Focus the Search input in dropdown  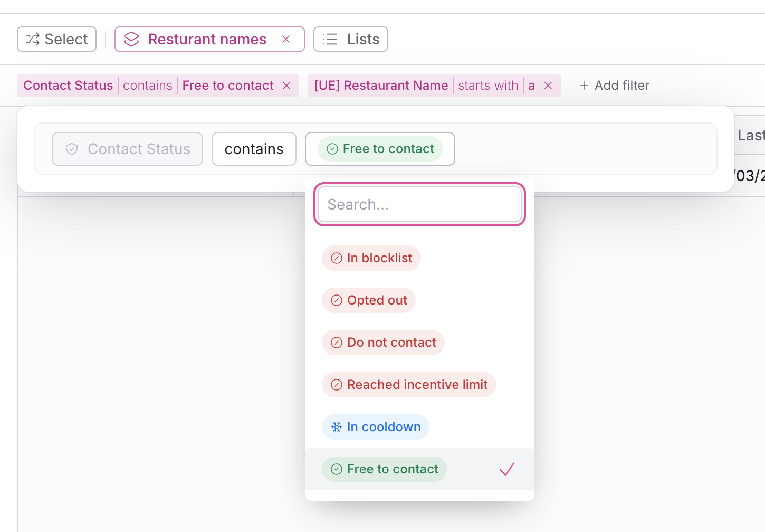point(419,204)
